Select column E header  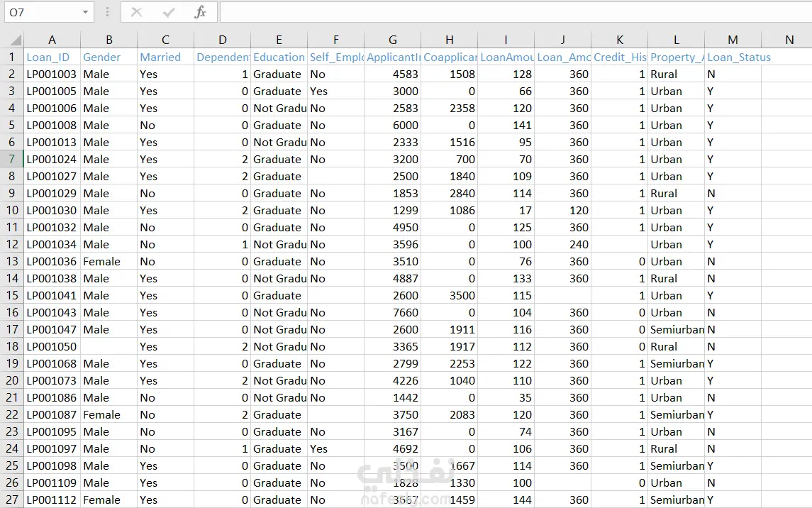(279, 40)
